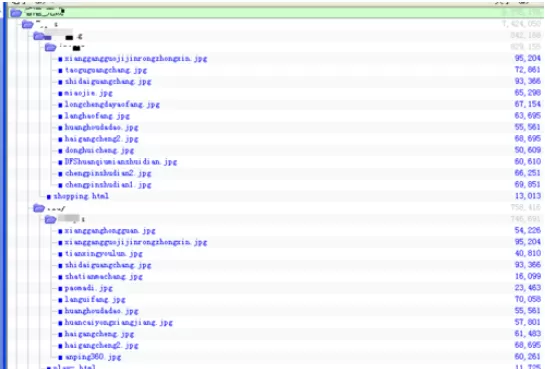Click the second-level folder icon under the root
545x369 pixels.
pyautogui.click(x=27, y=24)
